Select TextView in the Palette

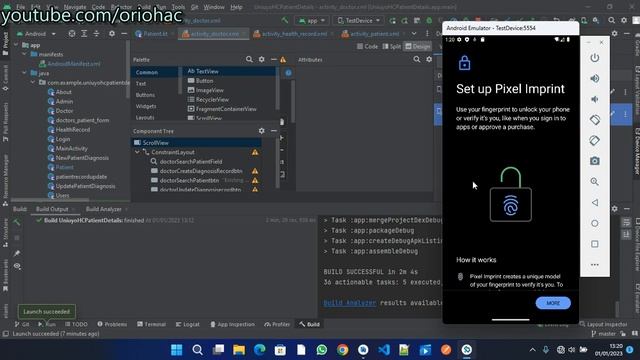(203, 71)
